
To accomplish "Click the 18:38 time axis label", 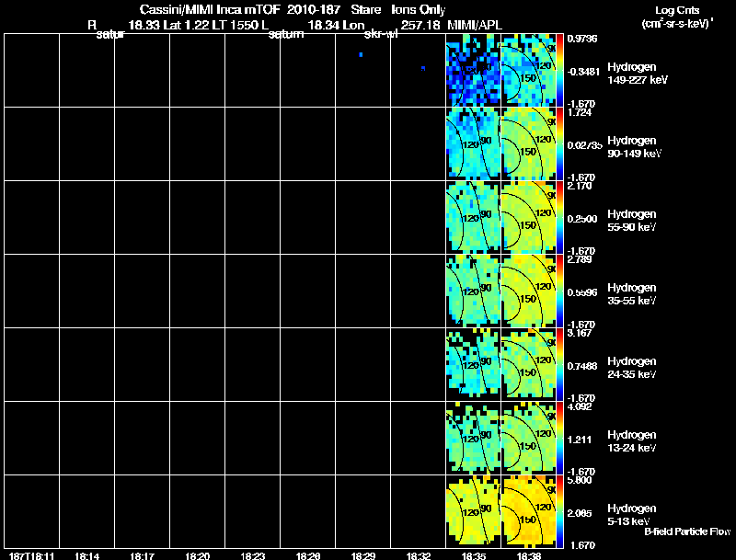I will tap(529, 555).
